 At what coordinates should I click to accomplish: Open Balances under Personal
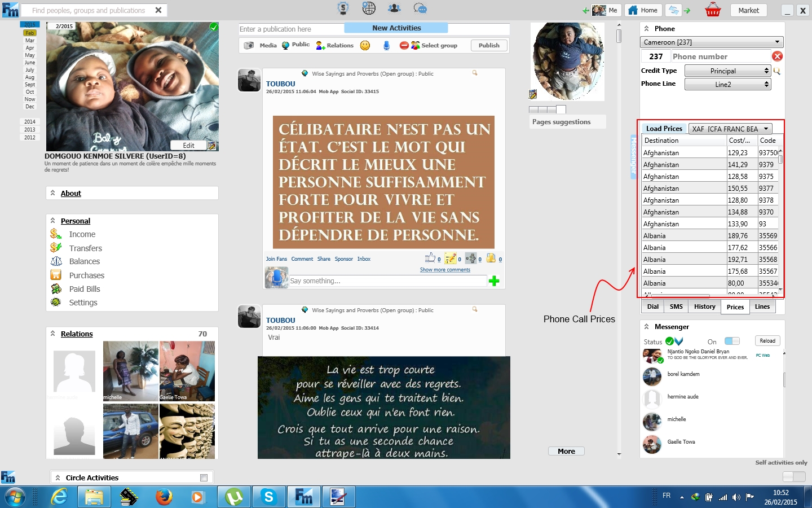pos(85,261)
